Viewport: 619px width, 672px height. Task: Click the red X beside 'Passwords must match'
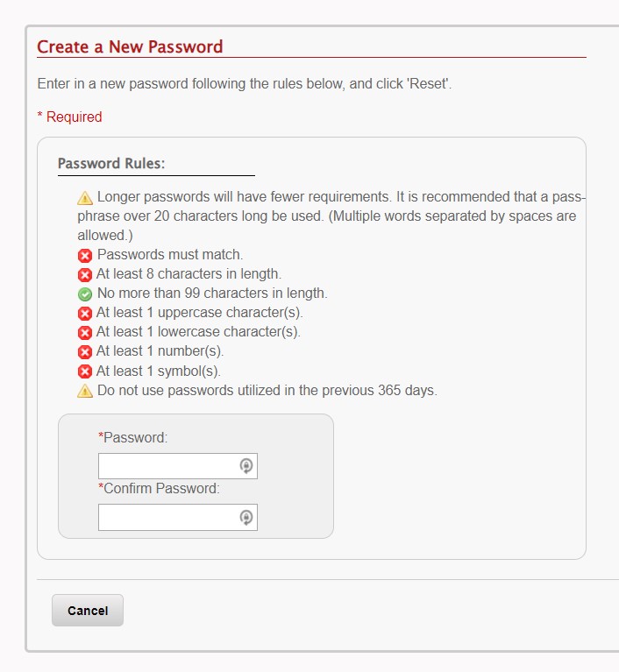point(85,255)
